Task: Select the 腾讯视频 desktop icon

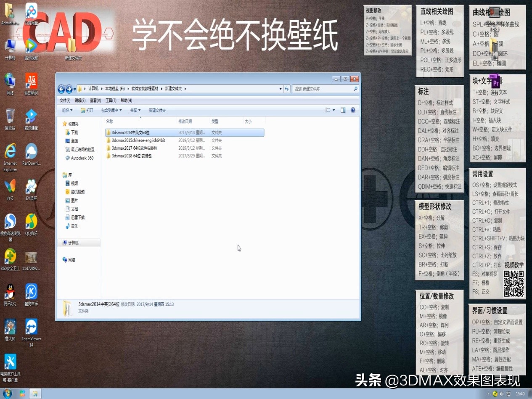Action: [x=31, y=50]
